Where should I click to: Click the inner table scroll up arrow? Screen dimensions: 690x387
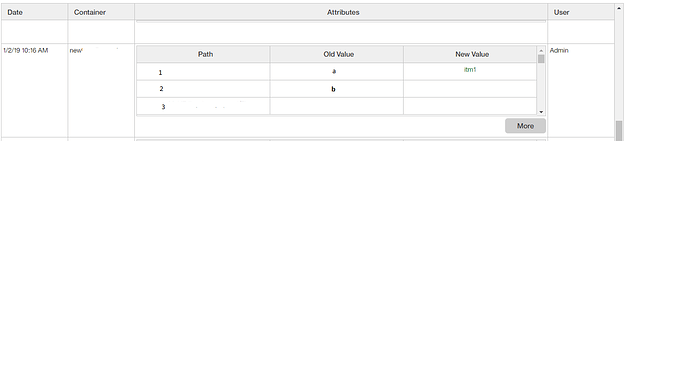(x=541, y=51)
